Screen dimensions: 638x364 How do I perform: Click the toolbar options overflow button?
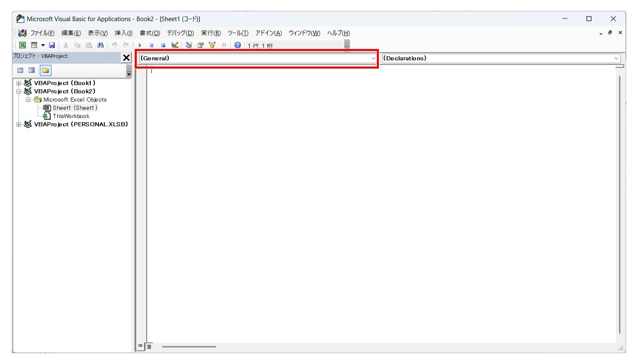(347, 45)
